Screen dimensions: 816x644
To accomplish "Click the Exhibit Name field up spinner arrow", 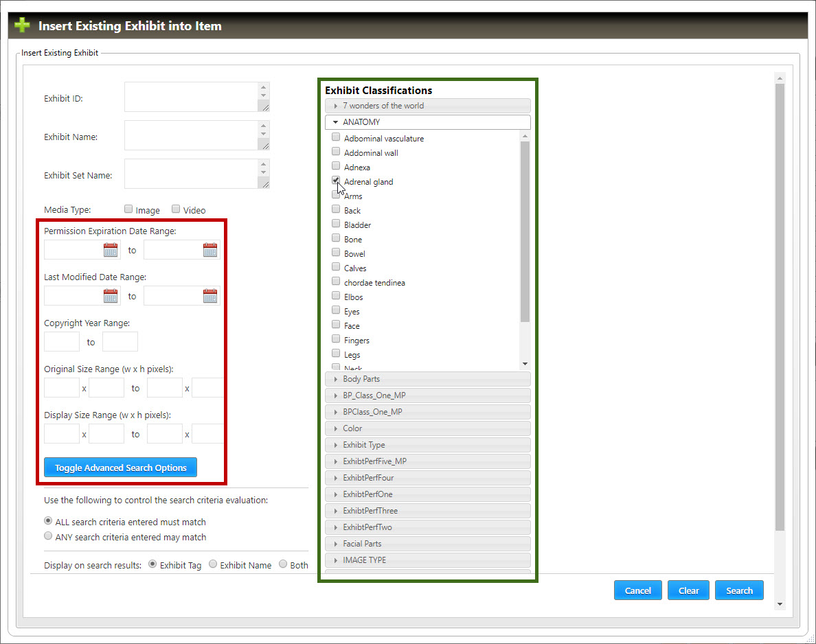I will click(x=264, y=126).
